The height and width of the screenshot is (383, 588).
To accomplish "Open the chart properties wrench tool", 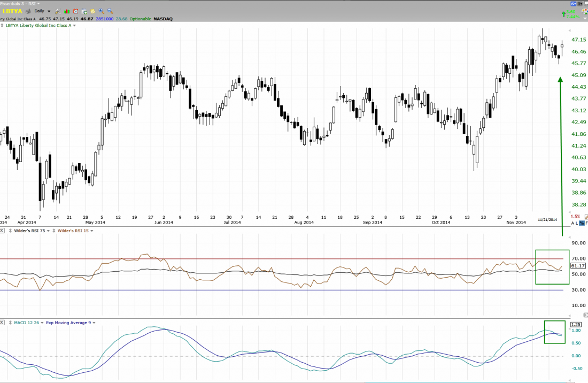I will point(57,11).
